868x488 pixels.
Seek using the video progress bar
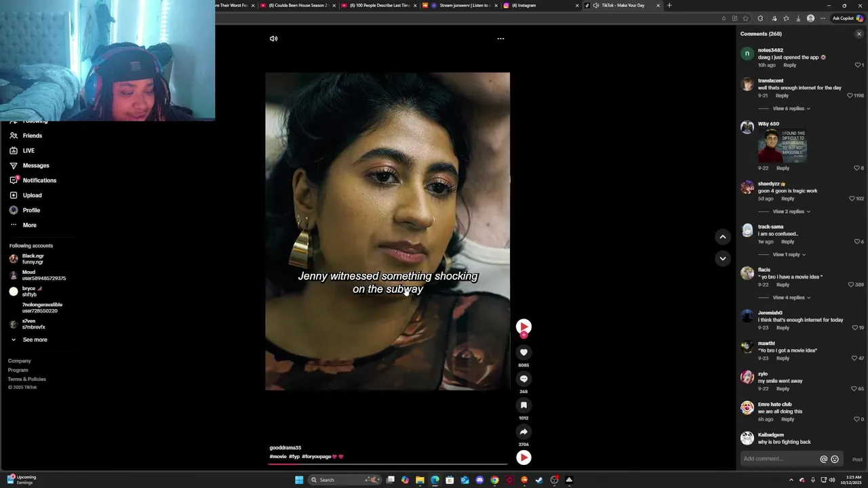[x=388, y=464]
